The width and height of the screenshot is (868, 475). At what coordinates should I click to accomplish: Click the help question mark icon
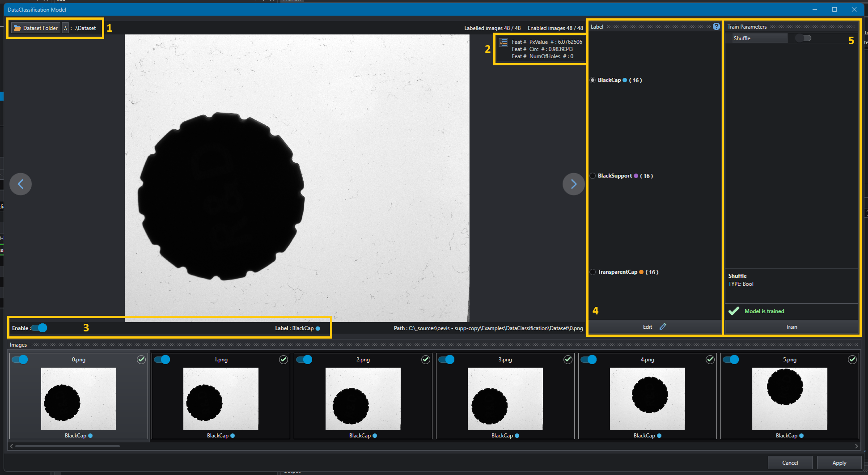[x=716, y=27]
